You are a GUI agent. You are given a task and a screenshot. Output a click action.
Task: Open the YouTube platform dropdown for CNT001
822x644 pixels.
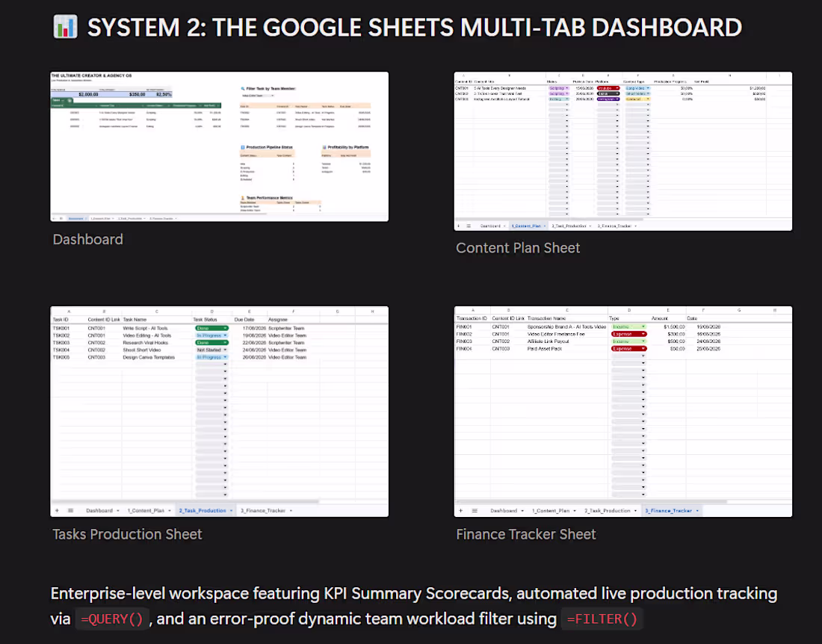(608, 88)
